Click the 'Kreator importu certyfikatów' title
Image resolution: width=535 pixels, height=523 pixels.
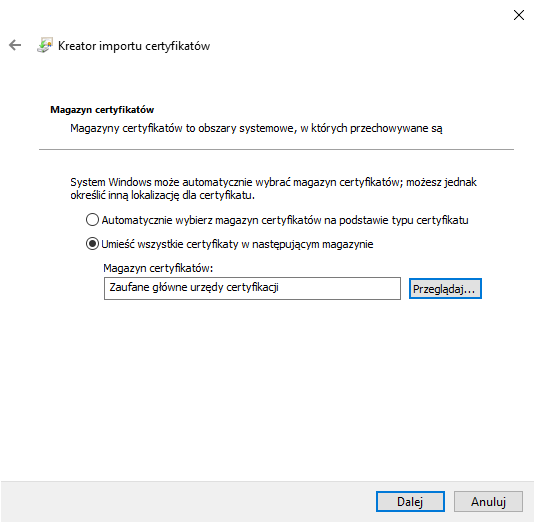[x=134, y=46]
